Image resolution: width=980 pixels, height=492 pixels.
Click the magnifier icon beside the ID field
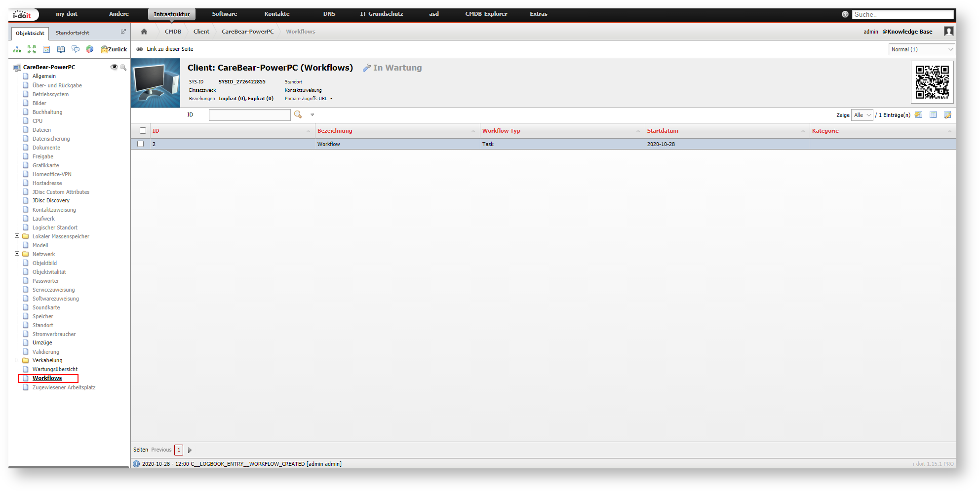point(298,114)
